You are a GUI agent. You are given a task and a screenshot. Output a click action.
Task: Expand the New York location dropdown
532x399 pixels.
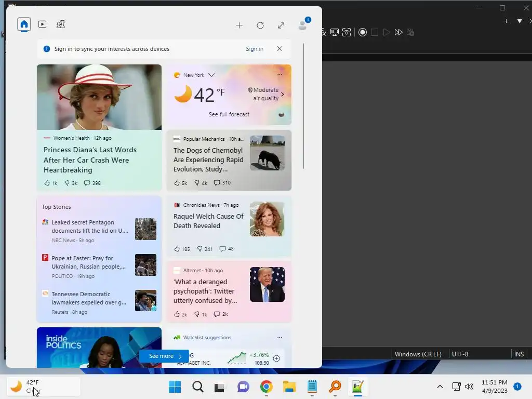212,75
